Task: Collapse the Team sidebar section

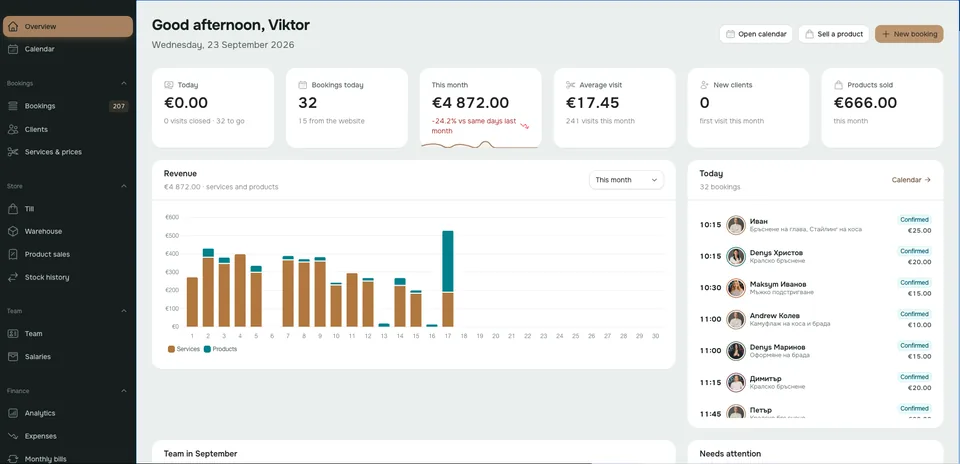Action: point(124,311)
